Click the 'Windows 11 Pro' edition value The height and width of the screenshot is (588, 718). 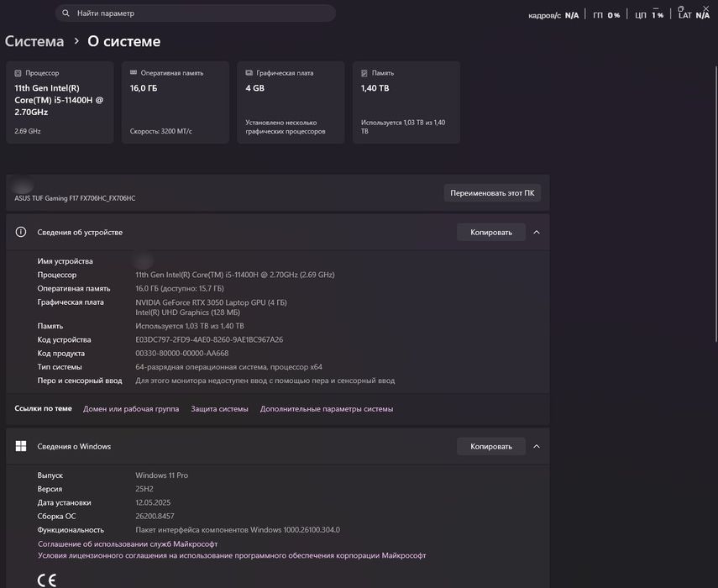[x=161, y=475]
